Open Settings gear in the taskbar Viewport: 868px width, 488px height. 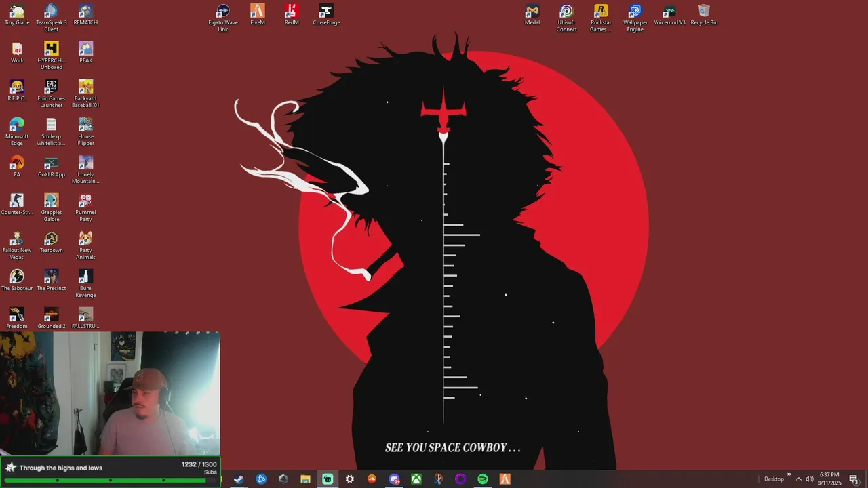[x=350, y=479]
